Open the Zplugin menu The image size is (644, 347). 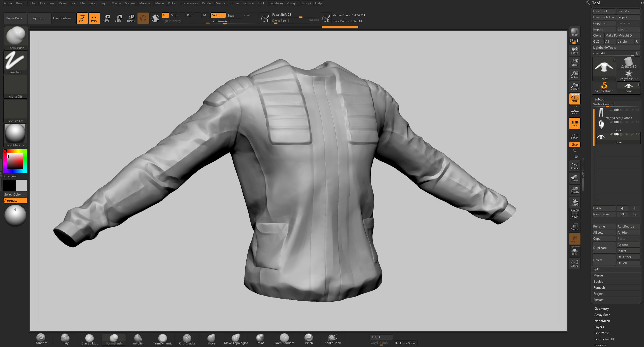(x=292, y=3)
